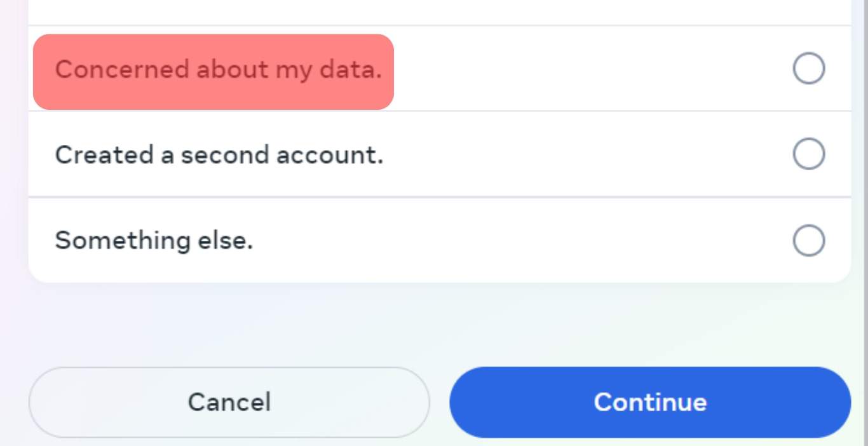Click the 'Concerned about my data.' label text
Image resolution: width=868 pixels, height=446 pixels.
click(219, 70)
